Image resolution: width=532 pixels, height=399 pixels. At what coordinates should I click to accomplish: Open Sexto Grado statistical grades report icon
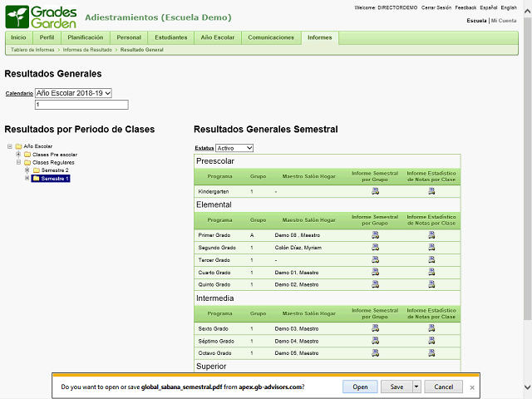pyautogui.click(x=431, y=328)
